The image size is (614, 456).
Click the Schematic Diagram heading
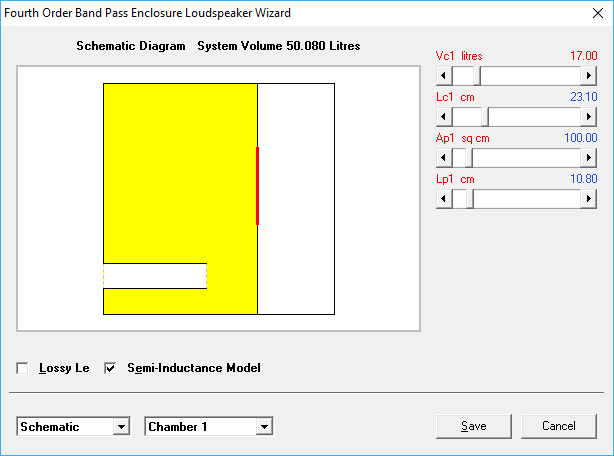click(131, 46)
